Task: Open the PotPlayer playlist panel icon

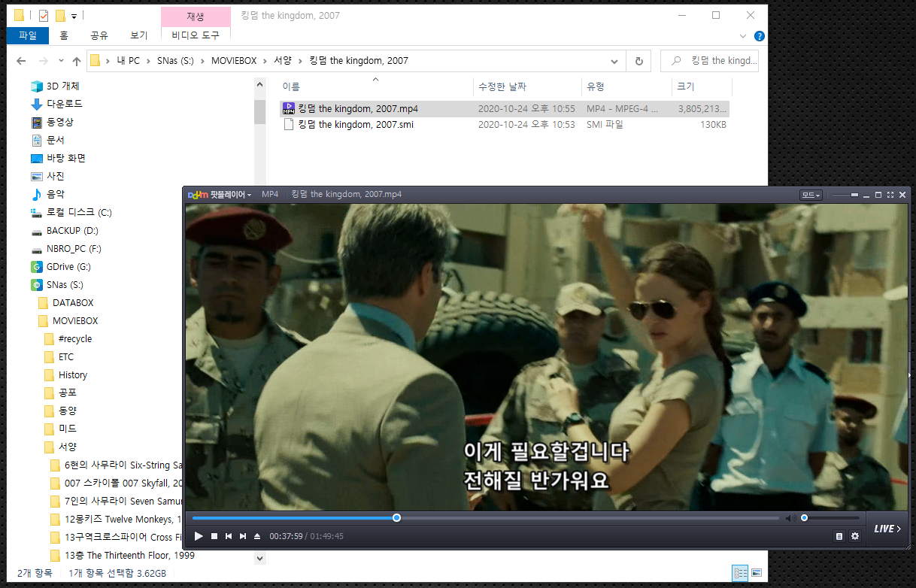Action: pos(839,536)
